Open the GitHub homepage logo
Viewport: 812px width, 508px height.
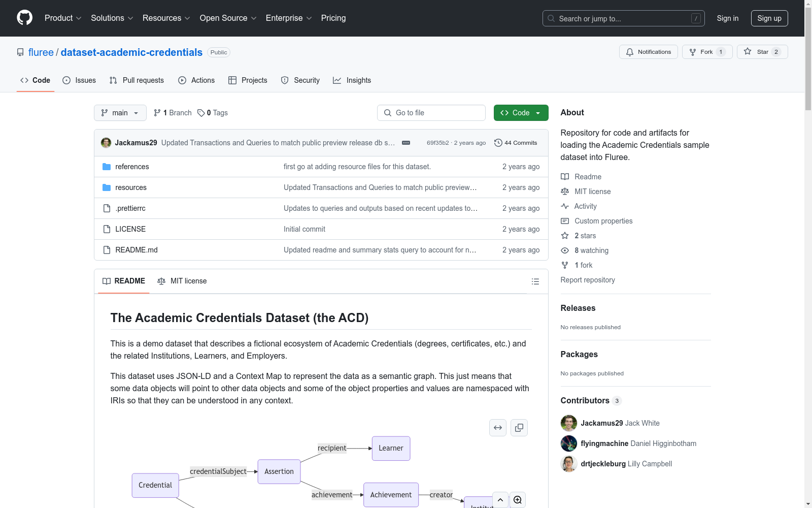pyautogui.click(x=24, y=18)
